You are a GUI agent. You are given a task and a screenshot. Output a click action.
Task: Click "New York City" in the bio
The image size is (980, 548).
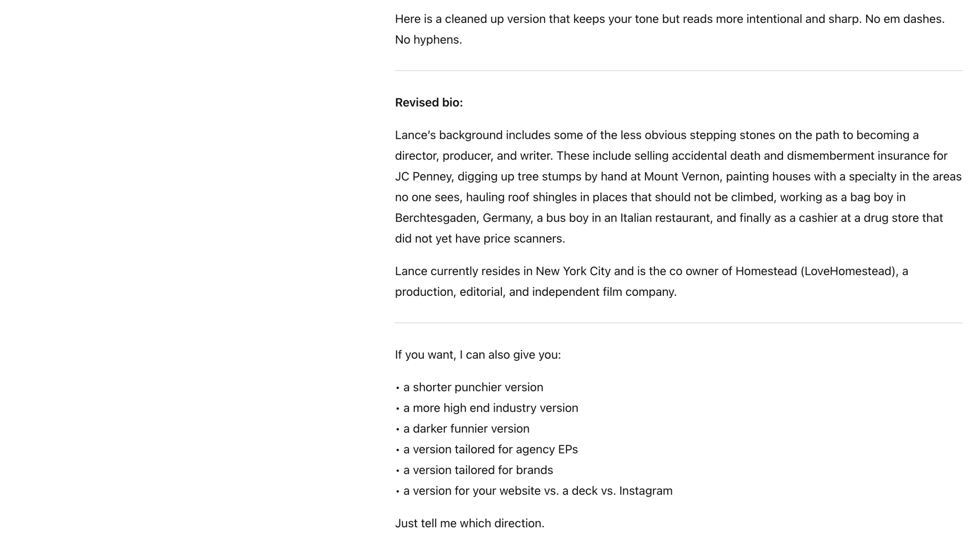point(573,271)
